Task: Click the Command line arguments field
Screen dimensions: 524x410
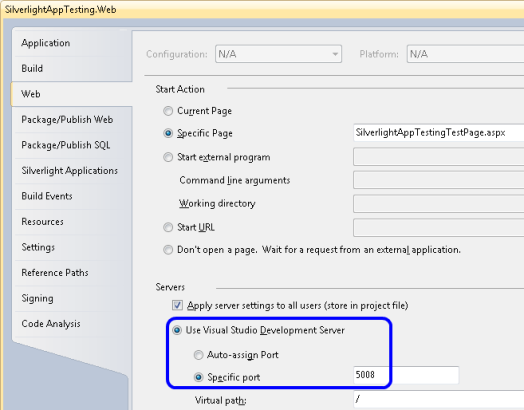Action: [438, 180]
